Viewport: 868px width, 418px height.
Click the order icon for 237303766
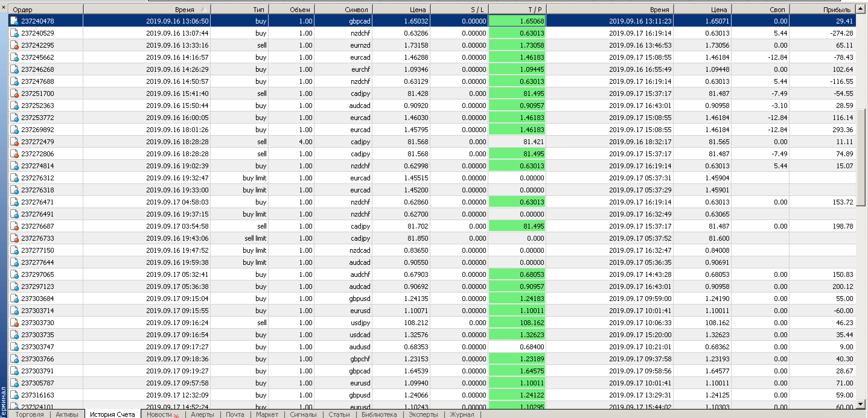click(14, 359)
